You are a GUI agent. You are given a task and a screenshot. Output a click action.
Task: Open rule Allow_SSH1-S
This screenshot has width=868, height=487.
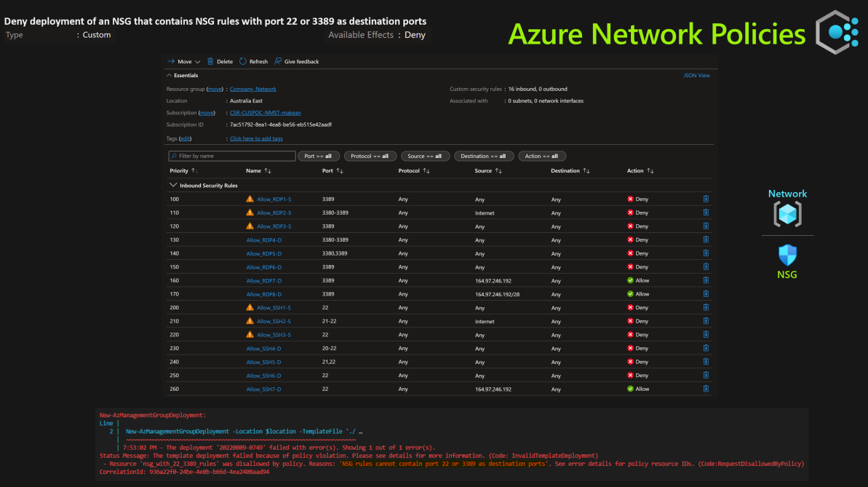tap(274, 307)
